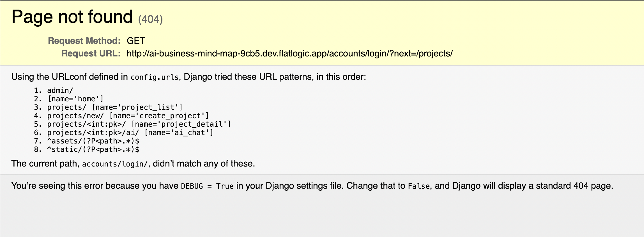Click the config.urls code text
The height and width of the screenshot is (237, 644).
point(155,77)
